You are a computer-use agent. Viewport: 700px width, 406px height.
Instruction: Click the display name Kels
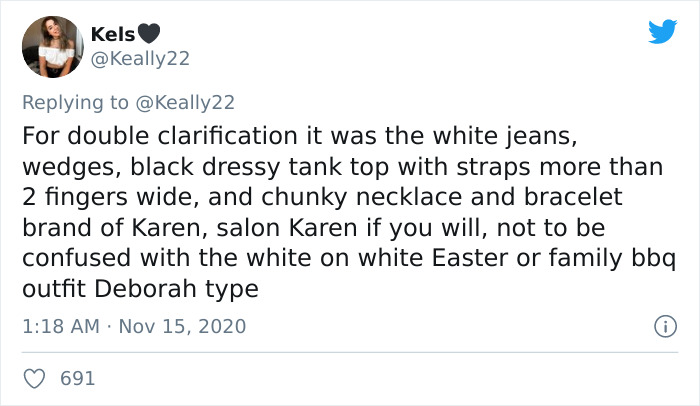[111, 35]
